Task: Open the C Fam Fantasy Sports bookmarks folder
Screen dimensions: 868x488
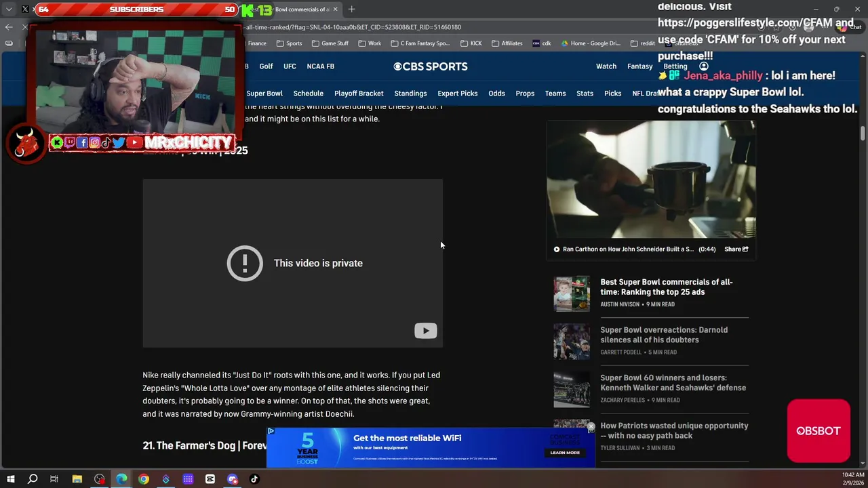Action: coord(420,43)
